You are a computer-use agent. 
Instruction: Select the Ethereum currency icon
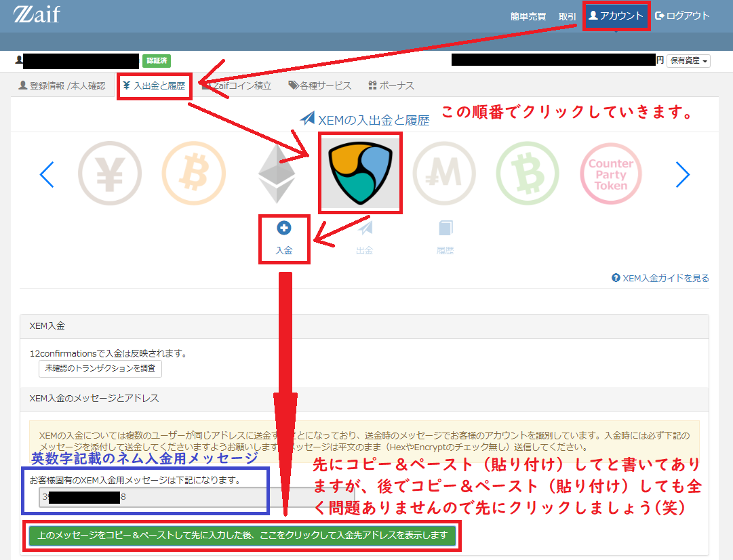click(277, 173)
